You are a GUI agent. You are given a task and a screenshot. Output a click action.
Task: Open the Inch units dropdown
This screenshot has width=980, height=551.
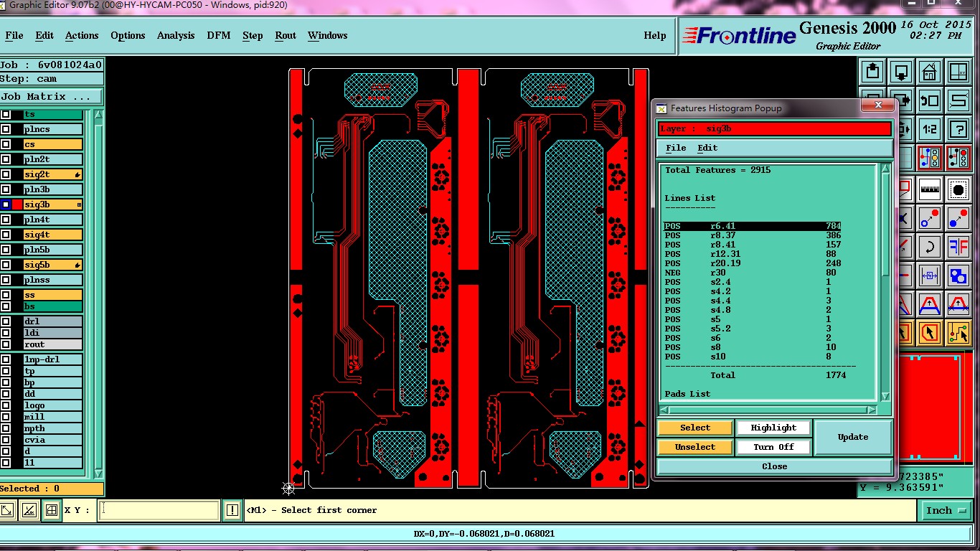click(x=946, y=511)
